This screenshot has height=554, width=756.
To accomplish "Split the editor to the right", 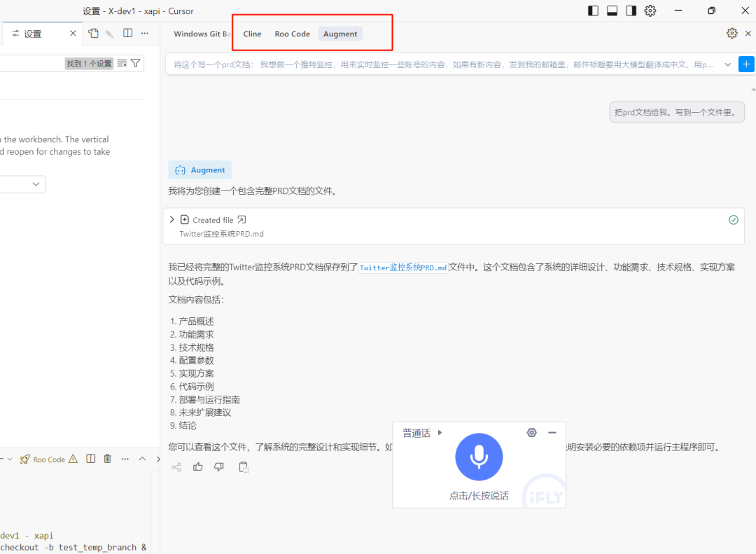I will [128, 34].
